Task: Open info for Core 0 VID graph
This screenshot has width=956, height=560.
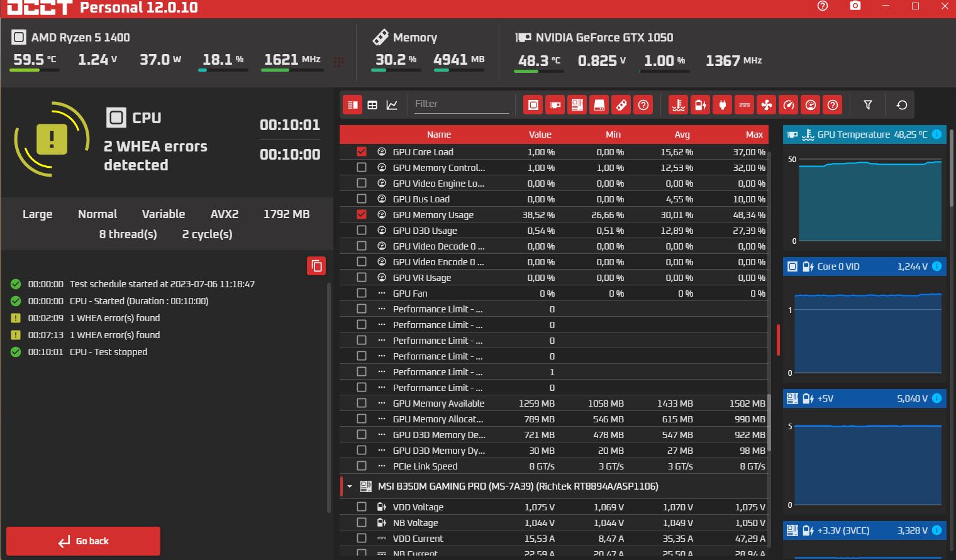Action: (937, 266)
